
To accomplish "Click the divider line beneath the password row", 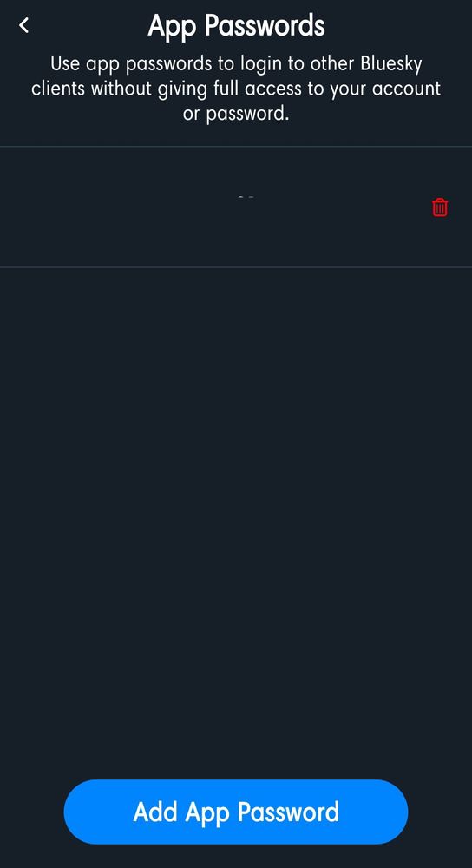I will pos(236,267).
